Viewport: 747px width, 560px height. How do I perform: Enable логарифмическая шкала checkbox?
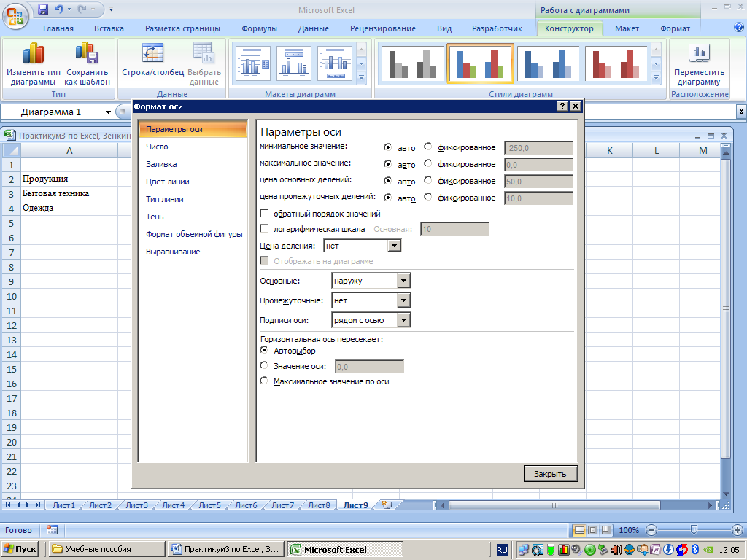[x=264, y=228]
